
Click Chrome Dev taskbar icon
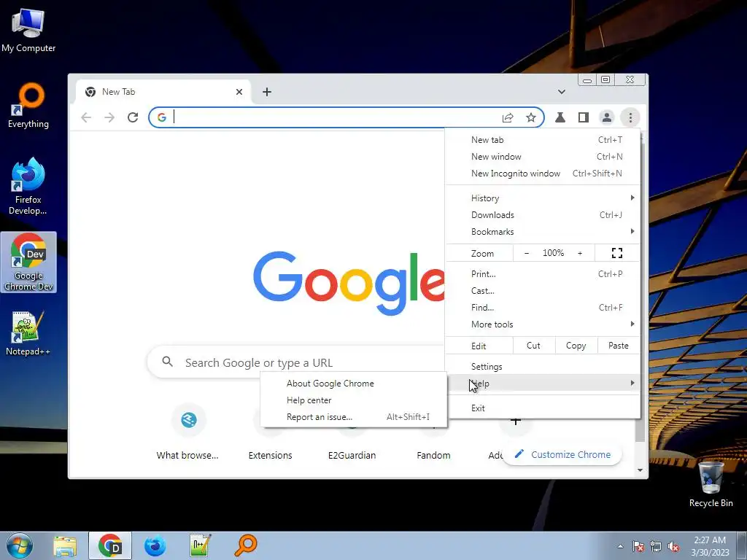point(110,545)
